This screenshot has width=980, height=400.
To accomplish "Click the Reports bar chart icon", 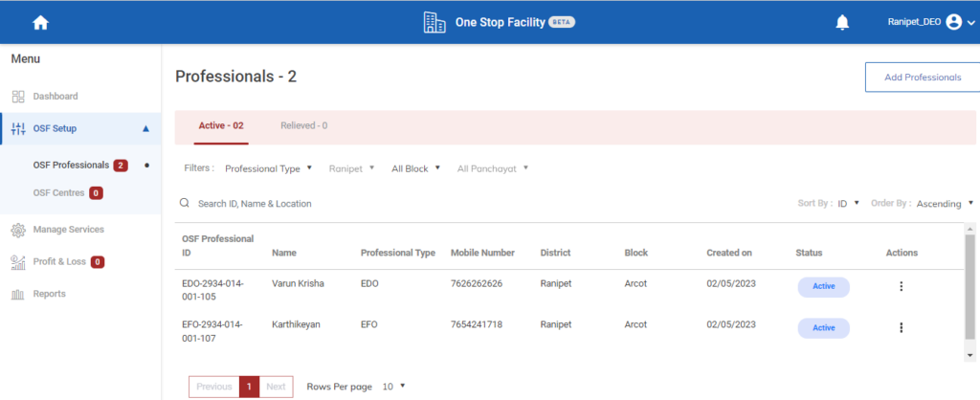I will tap(17, 294).
